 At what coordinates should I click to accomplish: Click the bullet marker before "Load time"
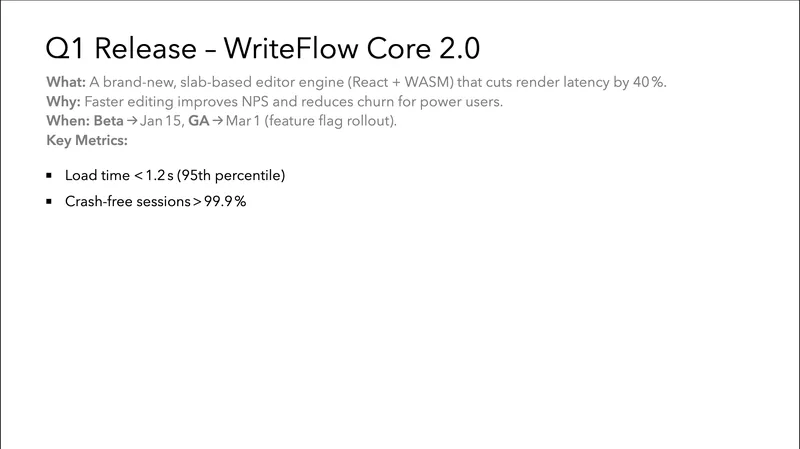point(49,175)
